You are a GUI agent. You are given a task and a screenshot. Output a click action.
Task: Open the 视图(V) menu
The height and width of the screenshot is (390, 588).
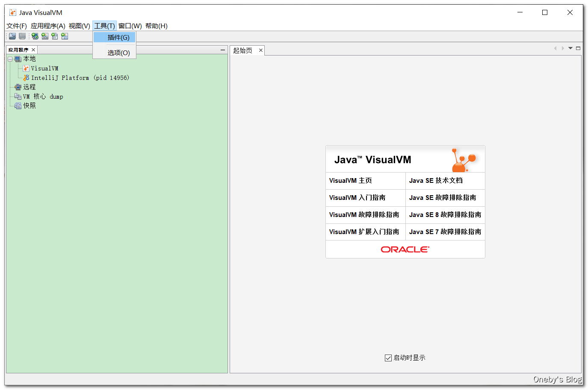pyautogui.click(x=80, y=26)
